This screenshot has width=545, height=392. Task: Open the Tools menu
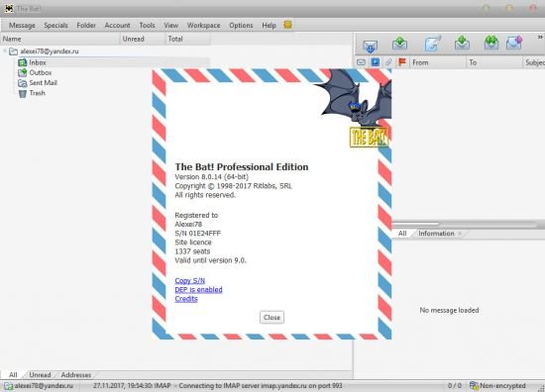[x=147, y=26]
